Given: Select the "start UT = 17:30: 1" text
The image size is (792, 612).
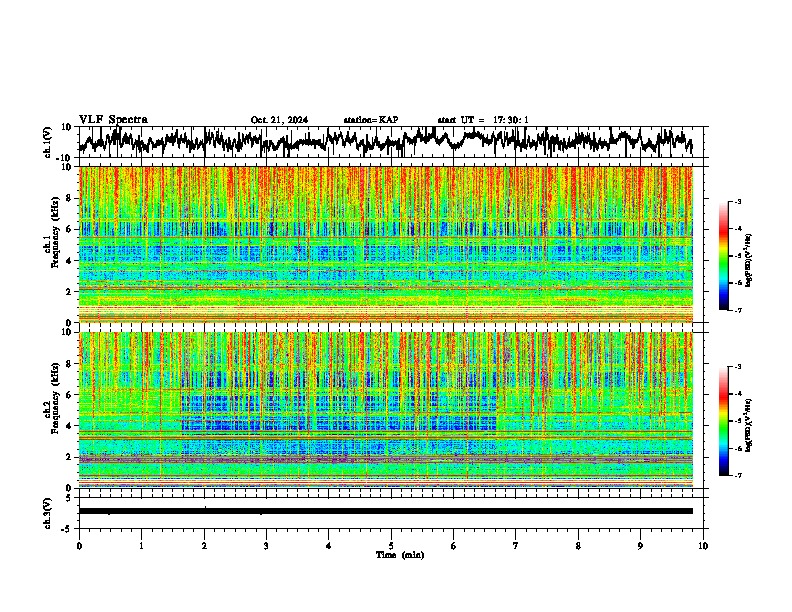Looking at the screenshot, I should point(483,120).
